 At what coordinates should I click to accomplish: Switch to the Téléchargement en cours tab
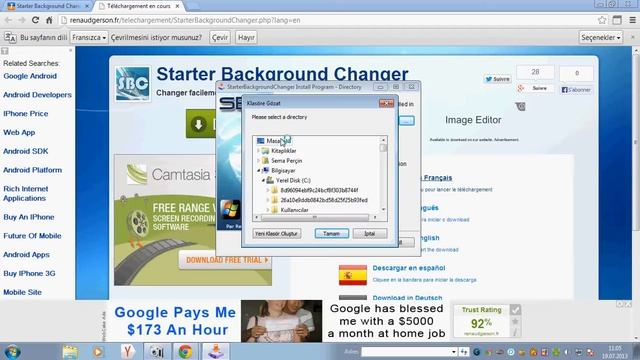[139, 6]
